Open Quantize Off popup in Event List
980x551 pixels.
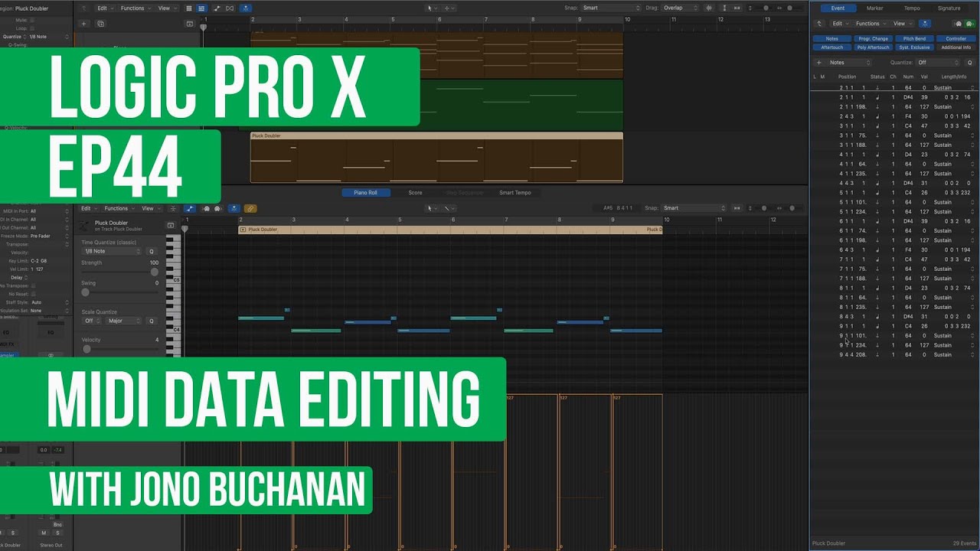(x=938, y=63)
